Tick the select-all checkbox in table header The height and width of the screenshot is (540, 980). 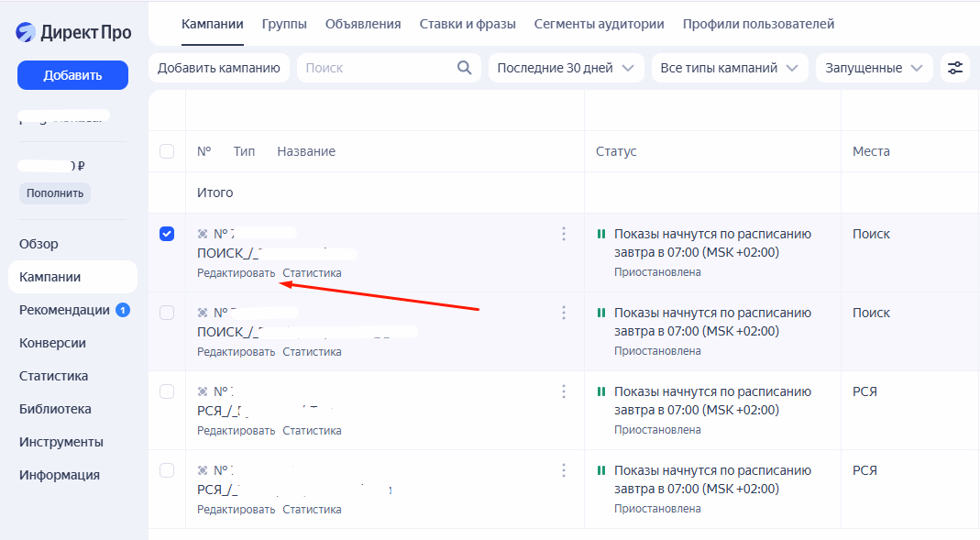[167, 151]
